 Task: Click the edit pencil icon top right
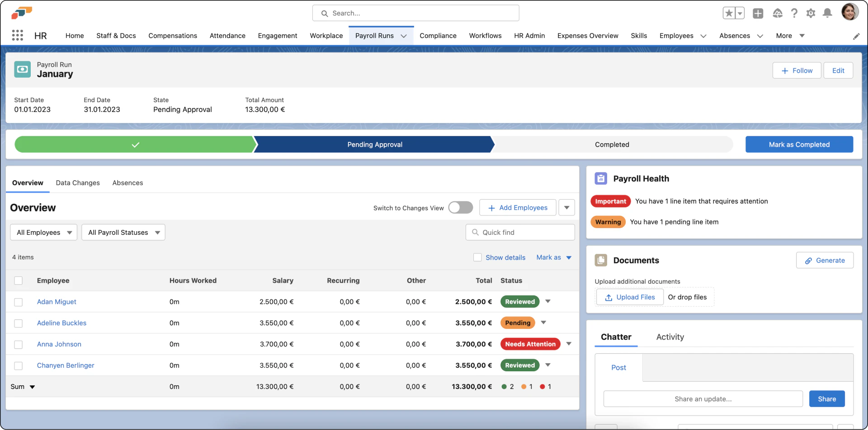856,36
